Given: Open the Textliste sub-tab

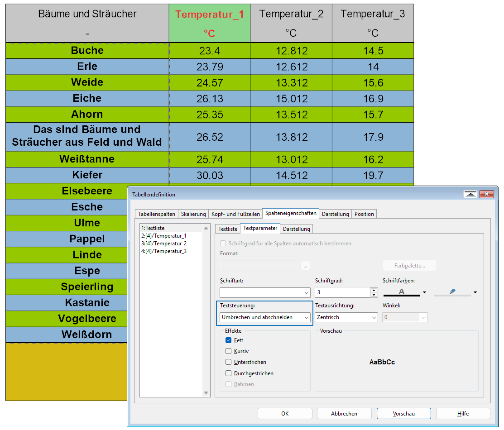Looking at the screenshot, I should tap(227, 229).
